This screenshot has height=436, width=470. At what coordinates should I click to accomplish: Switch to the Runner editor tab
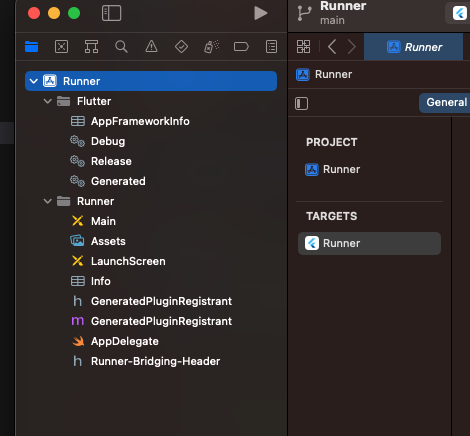tap(413, 47)
